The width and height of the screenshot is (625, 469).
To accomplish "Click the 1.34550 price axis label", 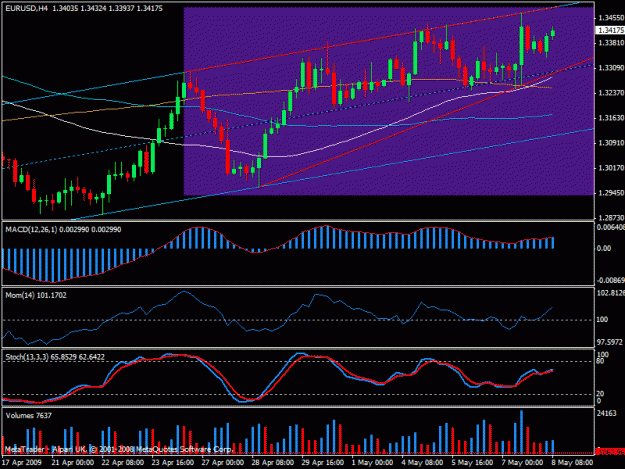I will tap(611, 18).
